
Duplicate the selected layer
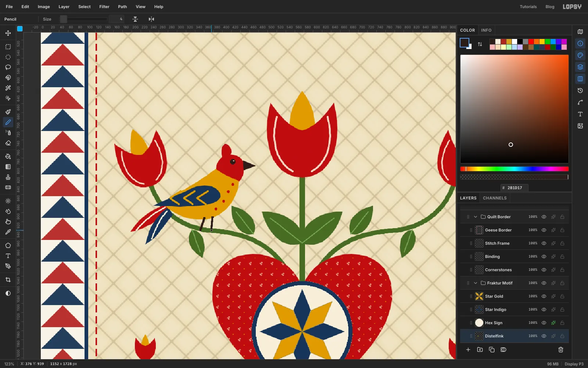tap(492, 350)
